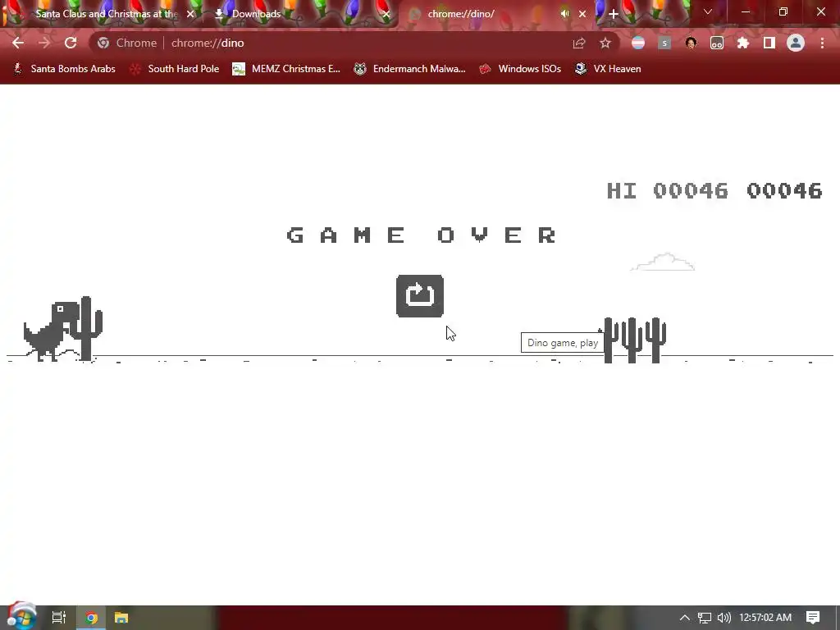Open the share this page icon

pos(578,43)
